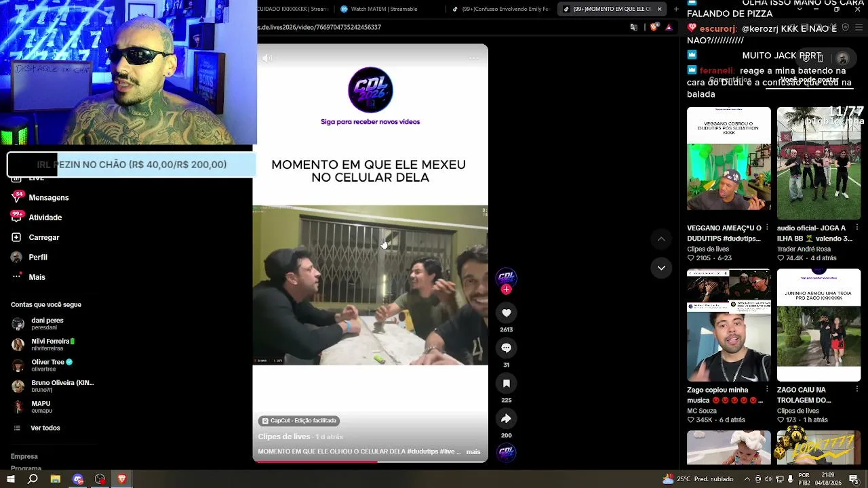This screenshot has width=868, height=488.
Task: Like the video with the heart icon
Action: pyautogui.click(x=506, y=312)
